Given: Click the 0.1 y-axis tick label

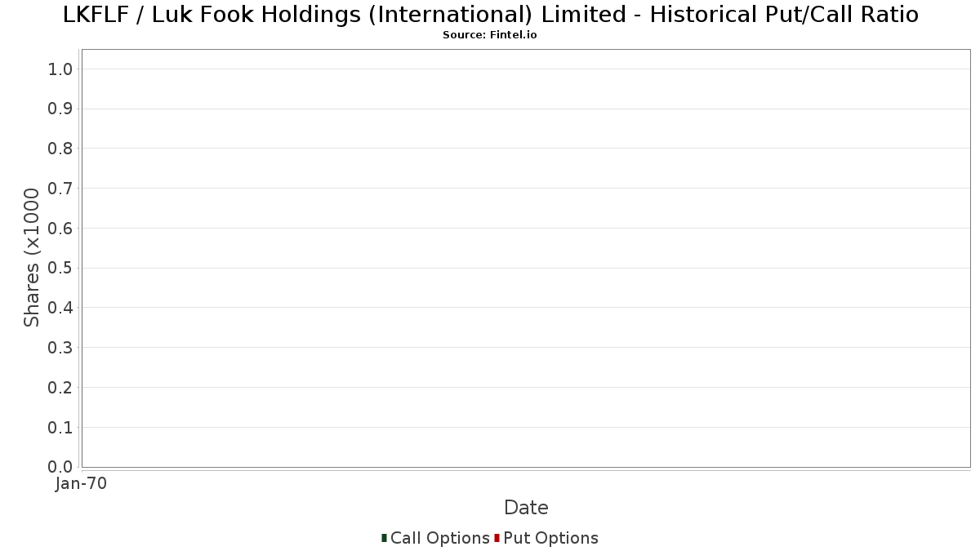Looking at the screenshot, I should click(60, 427).
